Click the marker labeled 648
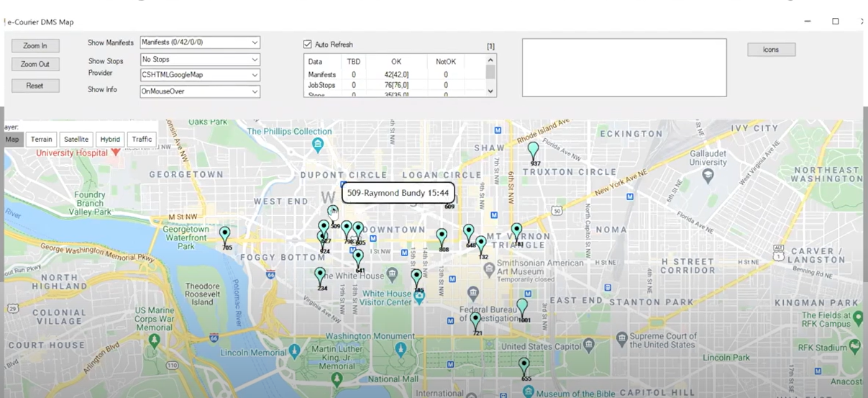This screenshot has height=398, width=868. (x=469, y=232)
